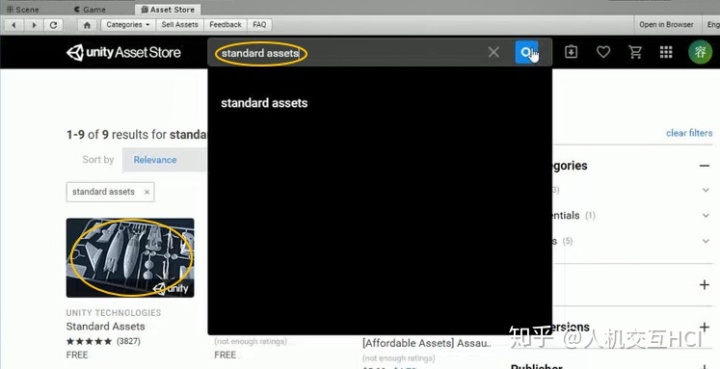Expand the filter section below Categories
720x369 pixels.
(704, 285)
